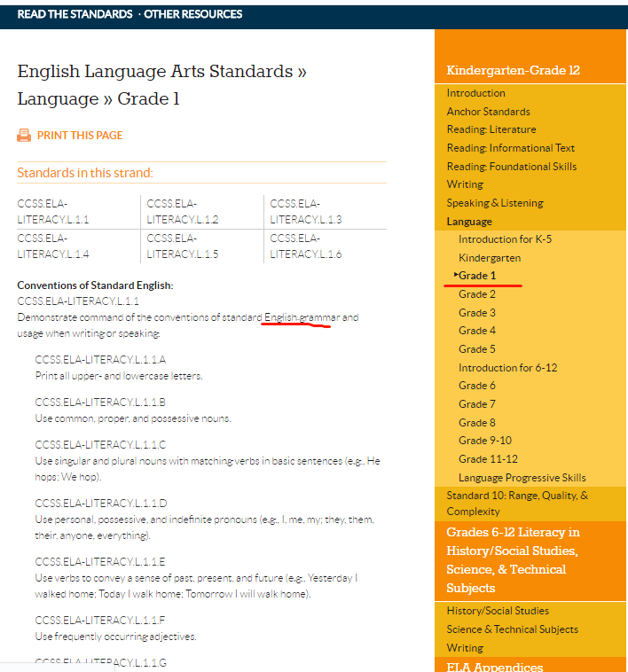This screenshot has width=628, height=672.
Task: Open standard CCSS.ELA-LITERACY.L.1.6 in the strand table
Action: click(306, 246)
